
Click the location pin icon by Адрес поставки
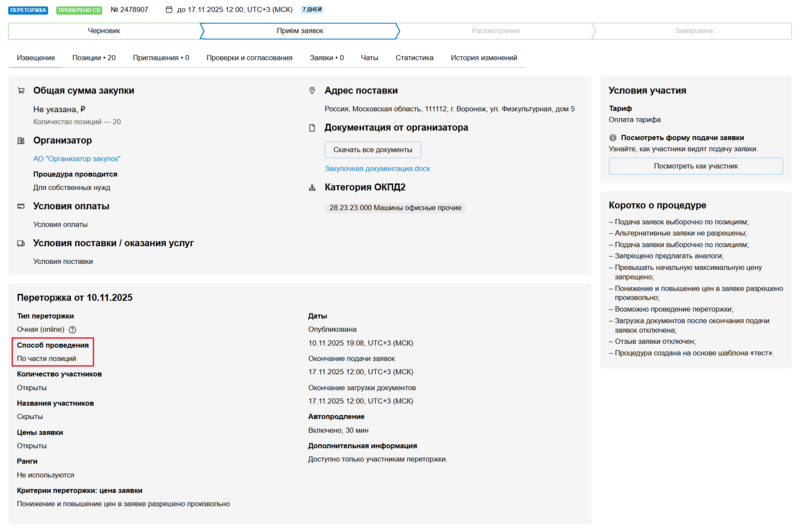pos(313,91)
